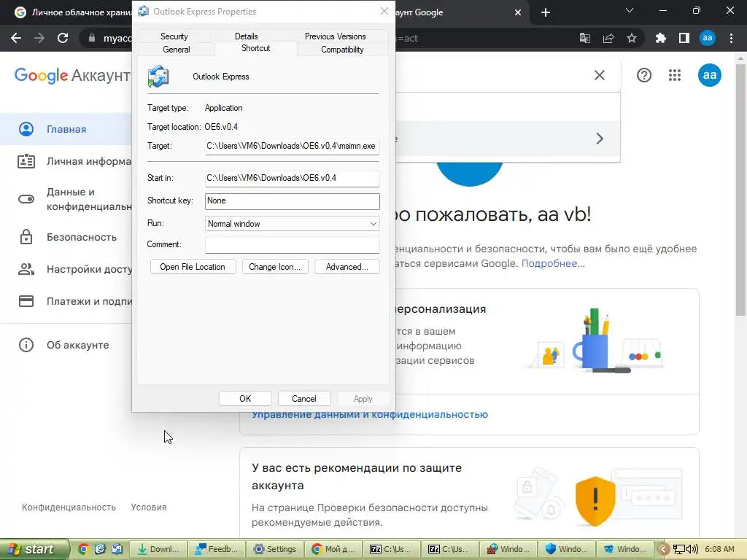The image size is (747, 560).
Task: Open Данные и конфиденциальность sidebar item
Action: pos(66,199)
